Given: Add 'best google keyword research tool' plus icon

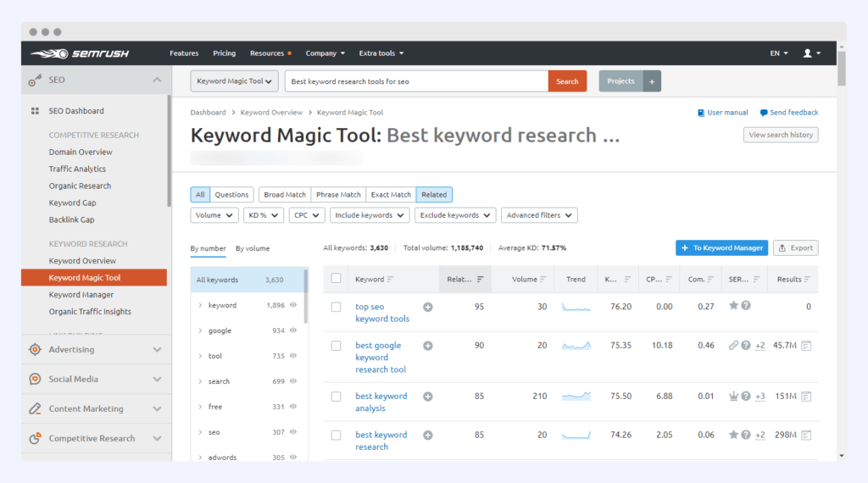Looking at the screenshot, I should coord(428,346).
